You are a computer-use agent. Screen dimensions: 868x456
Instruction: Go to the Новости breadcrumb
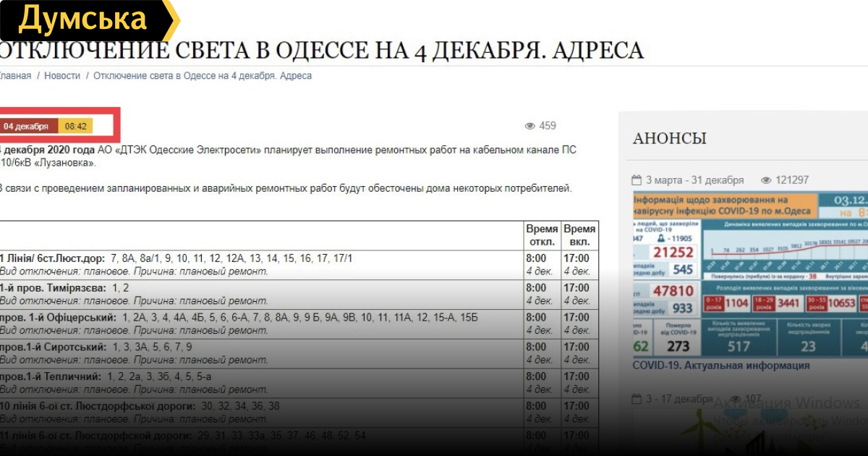[x=62, y=76]
